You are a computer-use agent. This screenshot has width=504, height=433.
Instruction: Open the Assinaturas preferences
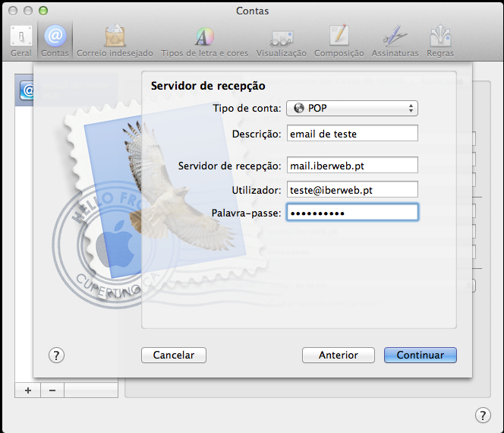coord(394,41)
